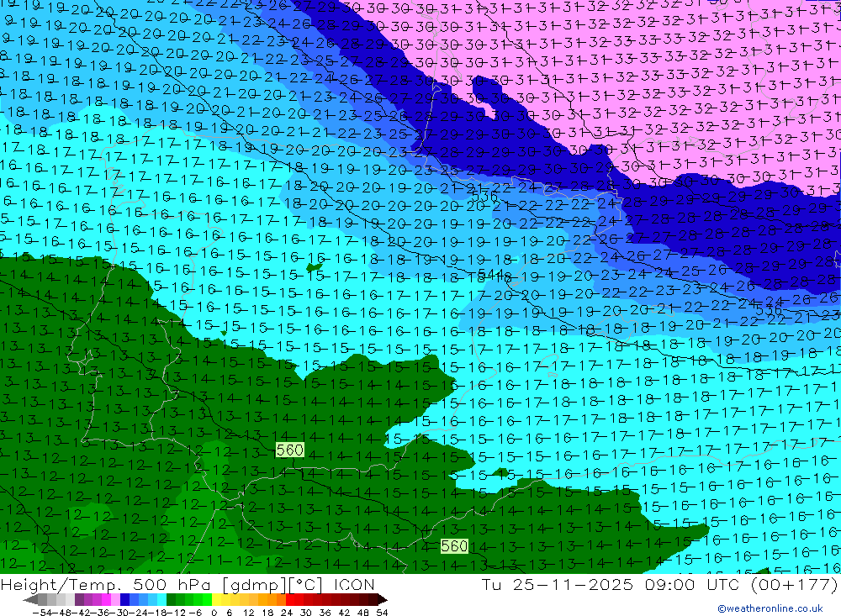Screen dimensions: 841x616
Task: Pick the pale pink legend swatch
Action: tap(115, 600)
